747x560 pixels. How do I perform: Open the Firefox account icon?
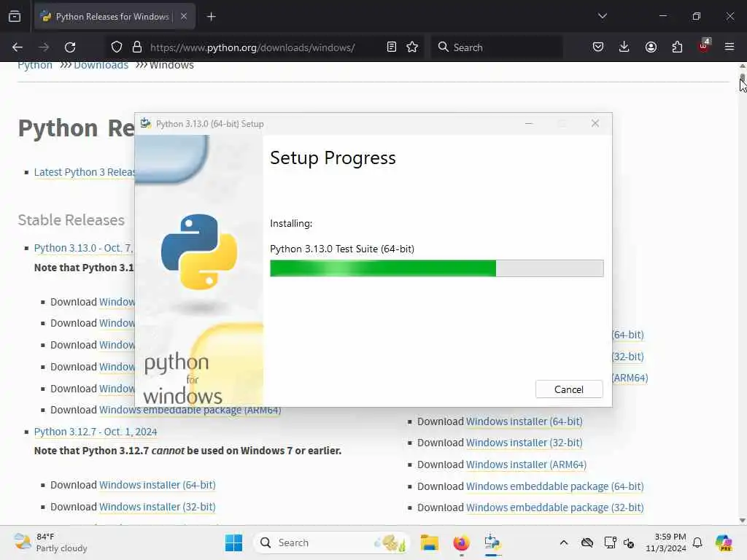coord(651,47)
